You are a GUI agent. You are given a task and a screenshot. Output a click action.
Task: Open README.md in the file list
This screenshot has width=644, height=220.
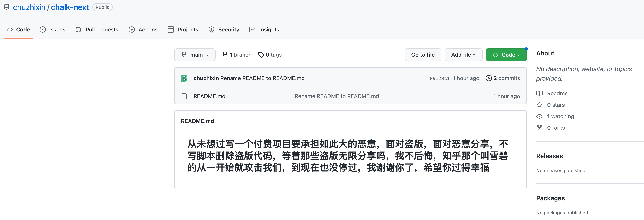click(209, 96)
